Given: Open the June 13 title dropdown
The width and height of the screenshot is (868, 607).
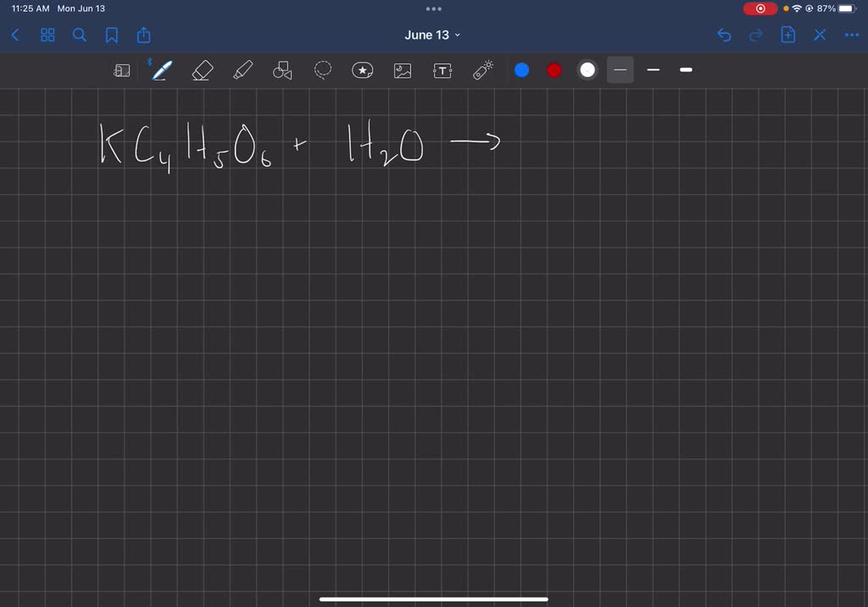Looking at the screenshot, I should [434, 35].
